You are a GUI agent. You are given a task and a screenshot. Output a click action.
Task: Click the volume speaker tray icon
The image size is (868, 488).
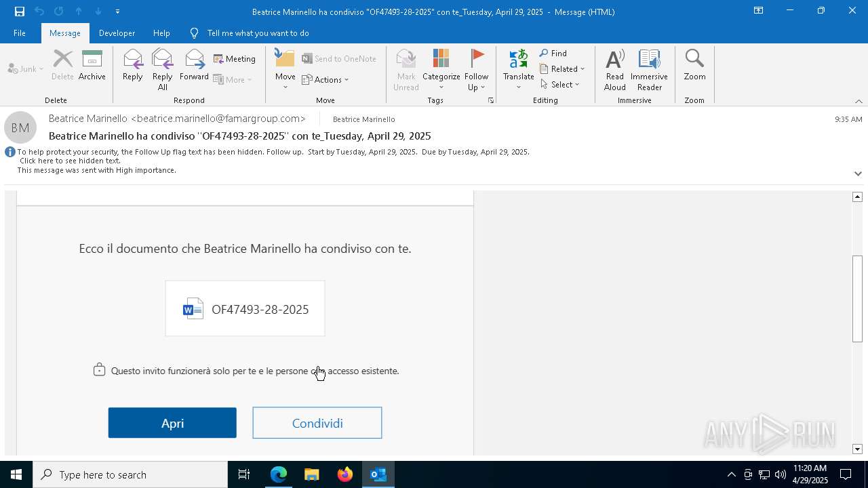781,474
